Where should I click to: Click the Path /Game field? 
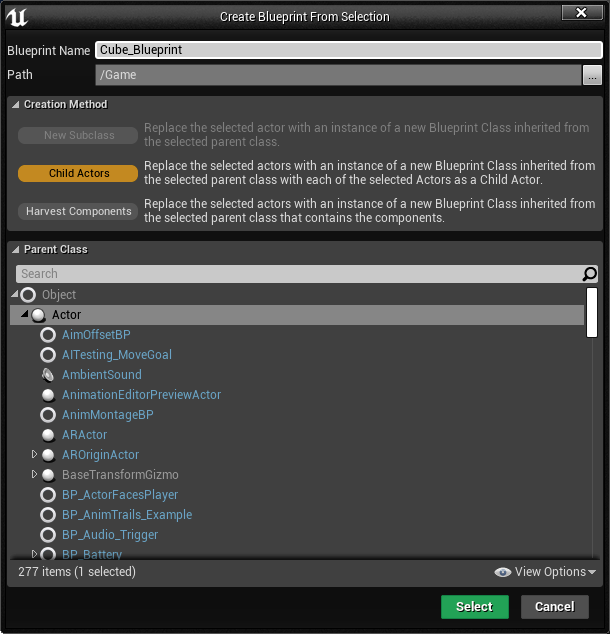pyautogui.click(x=338, y=75)
